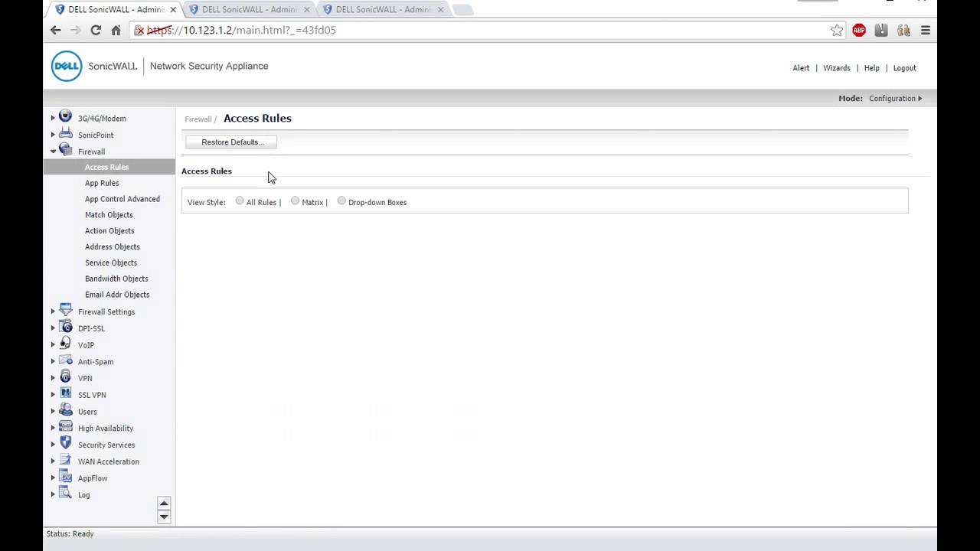Click the Users sidebar icon

tap(65, 410)
